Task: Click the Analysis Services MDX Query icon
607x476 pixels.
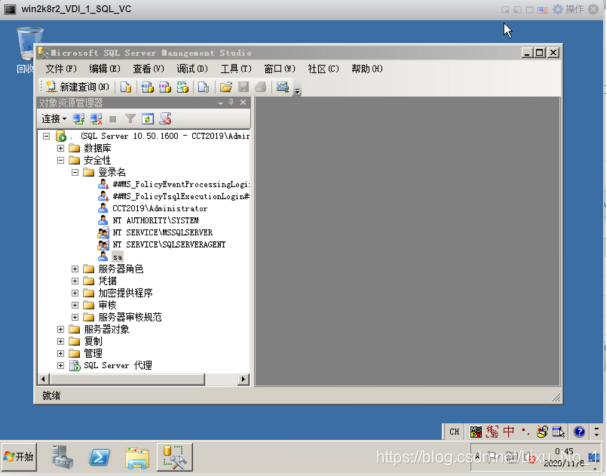Action: tap(147, 87)
